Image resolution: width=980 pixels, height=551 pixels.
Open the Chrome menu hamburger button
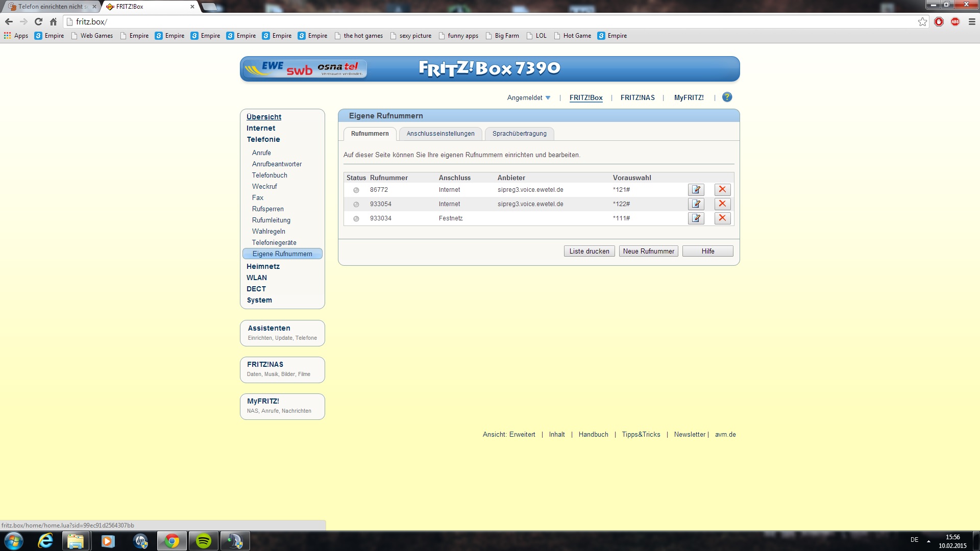(x=972, y=22)
